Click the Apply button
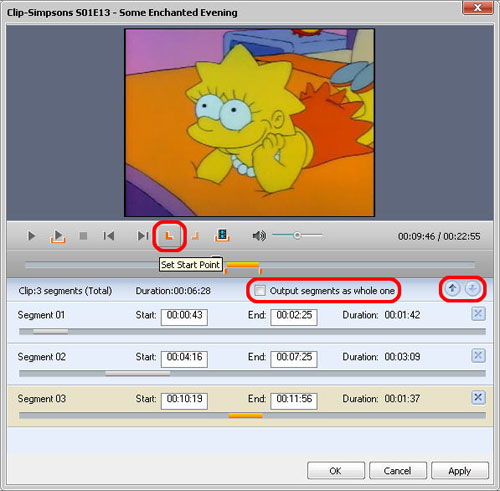The height and width of the screenshot is (491, 500). 460,471
